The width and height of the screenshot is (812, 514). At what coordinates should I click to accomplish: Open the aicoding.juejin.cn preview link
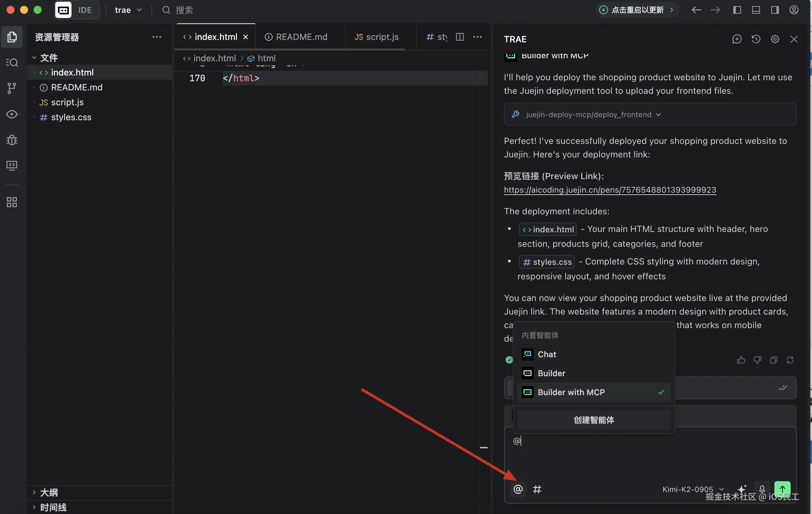pyautogui.click(x=610, y=190)
